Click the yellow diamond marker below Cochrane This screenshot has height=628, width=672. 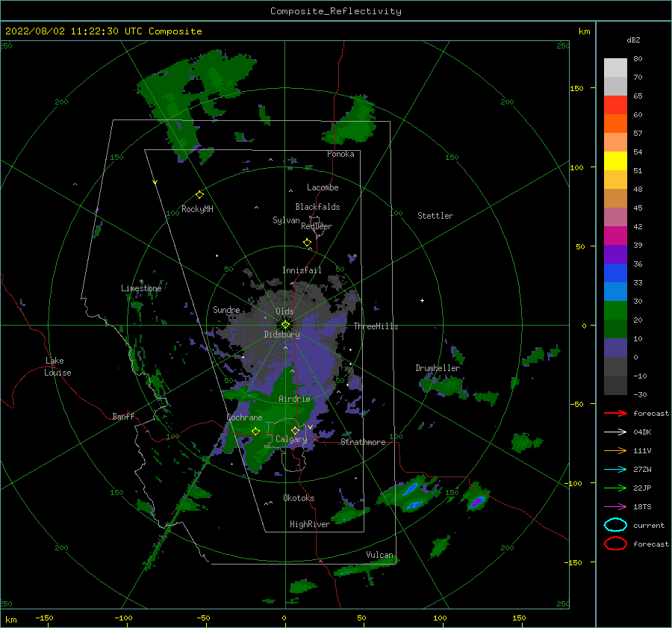(x=255, y=432)
